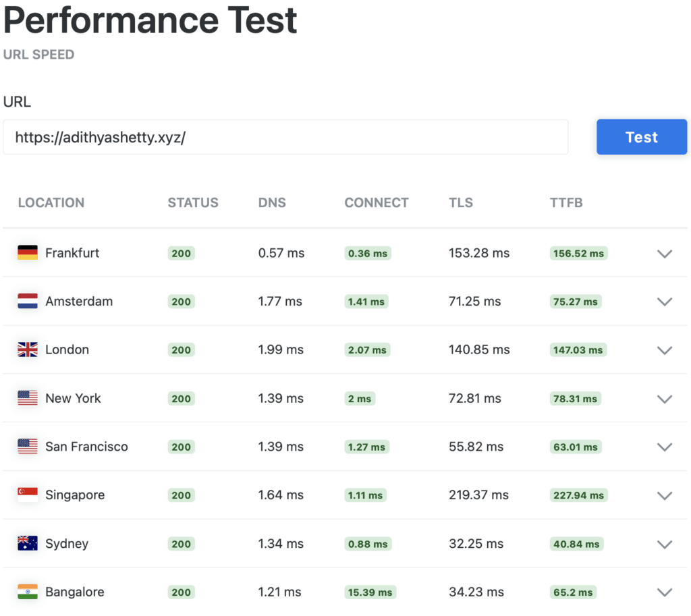Click the 156.52 ms TTFB badge
The image size is (691, 616).
click(x=578, y=254)
